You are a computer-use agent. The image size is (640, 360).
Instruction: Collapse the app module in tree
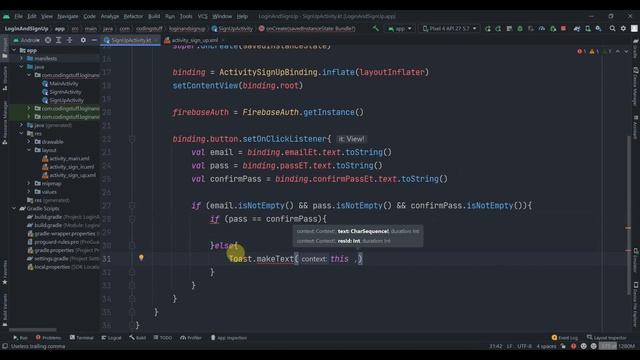click(x=14, y=50)
